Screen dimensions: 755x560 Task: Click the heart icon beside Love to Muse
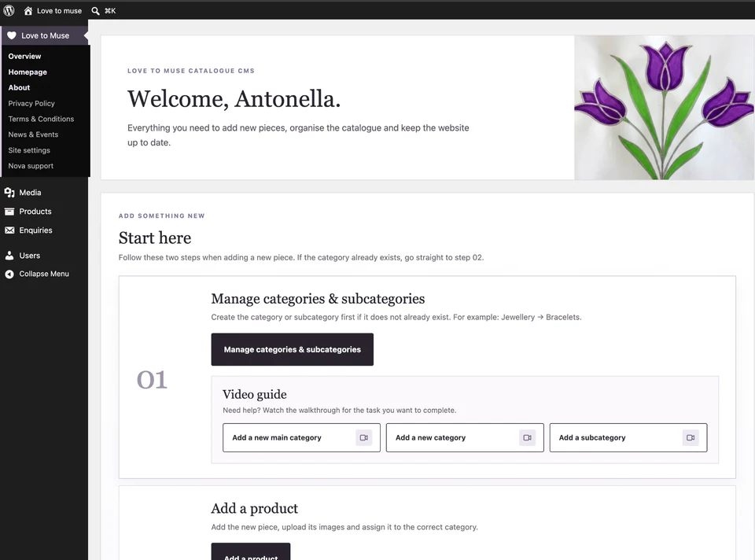click(12, 35)
